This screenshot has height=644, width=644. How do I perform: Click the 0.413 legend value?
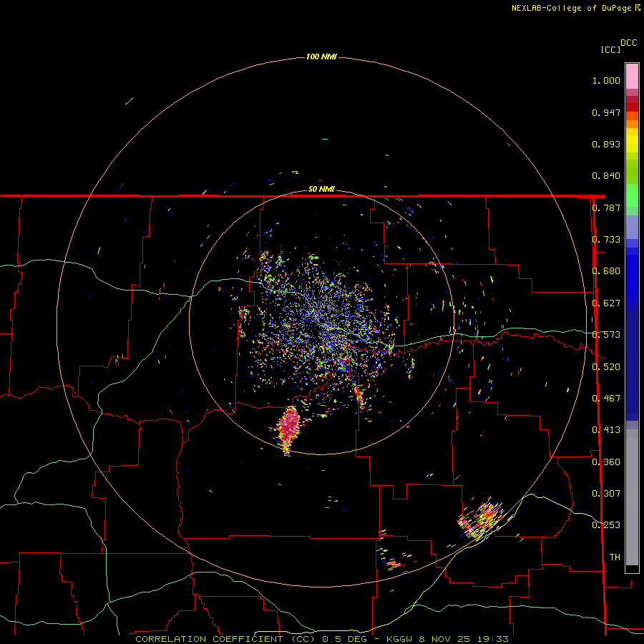606,430
